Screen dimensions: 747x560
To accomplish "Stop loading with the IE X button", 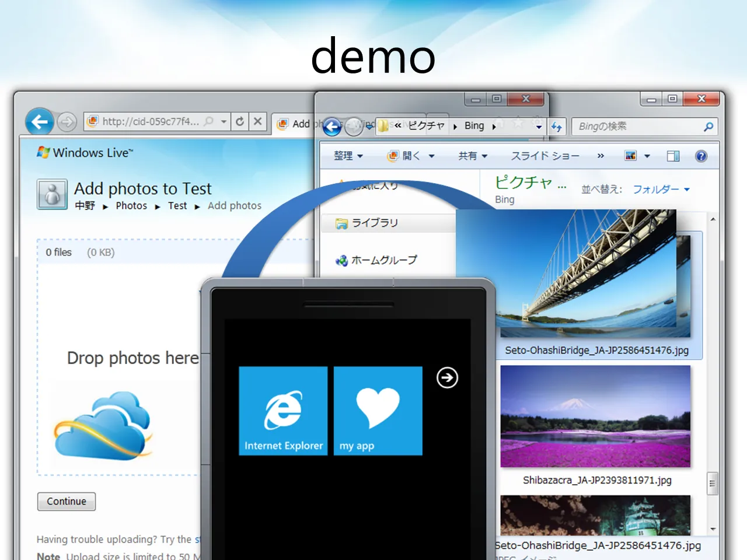I will (257, 121).
